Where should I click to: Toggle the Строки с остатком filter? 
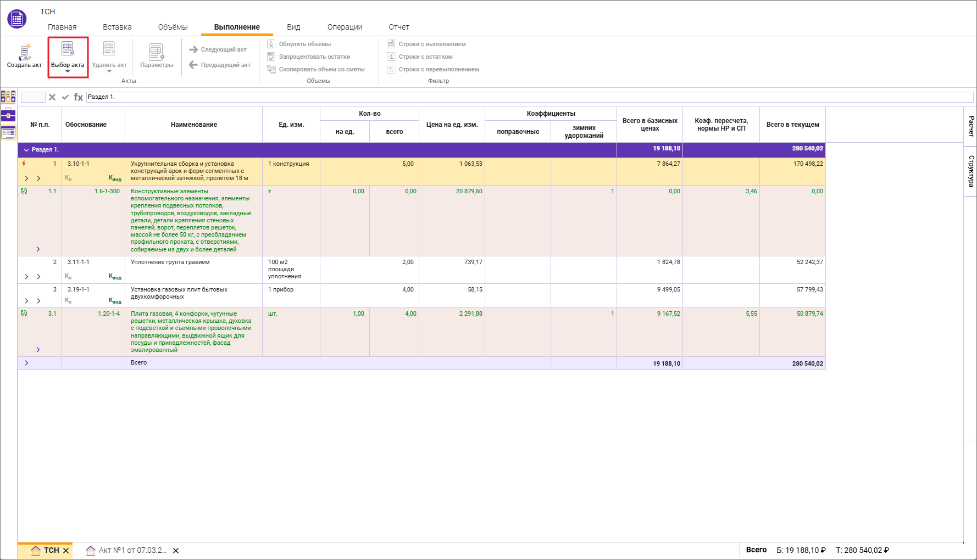(420, 57)
